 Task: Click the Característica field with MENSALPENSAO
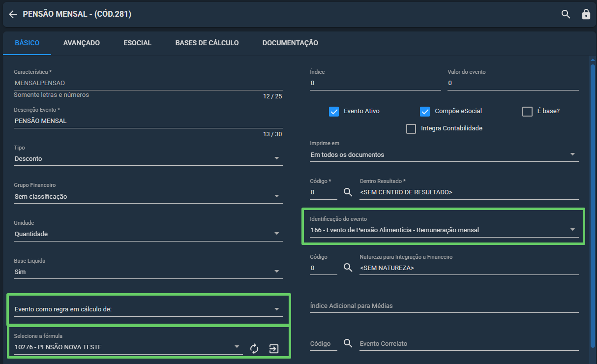click(148, 83)
